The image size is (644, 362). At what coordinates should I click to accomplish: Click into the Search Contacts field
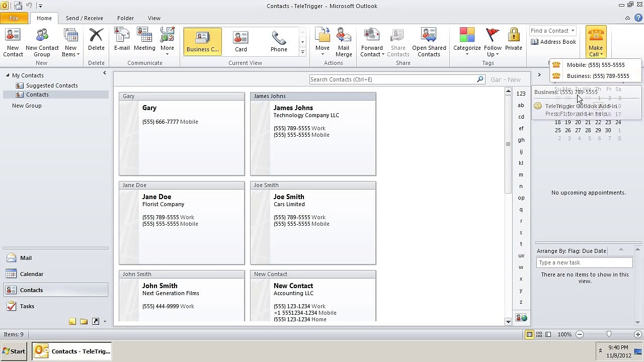point(392,79)
